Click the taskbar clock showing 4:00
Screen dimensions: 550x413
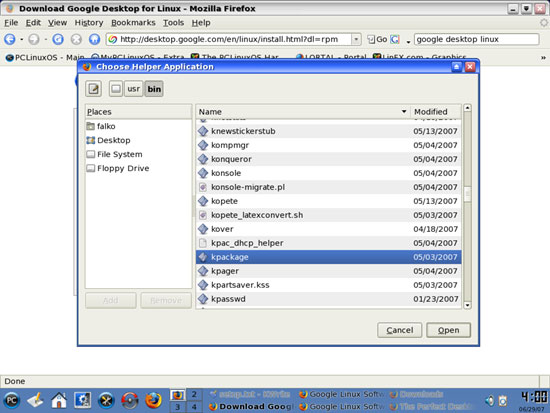pyautogui.click(x=533, y=397)
